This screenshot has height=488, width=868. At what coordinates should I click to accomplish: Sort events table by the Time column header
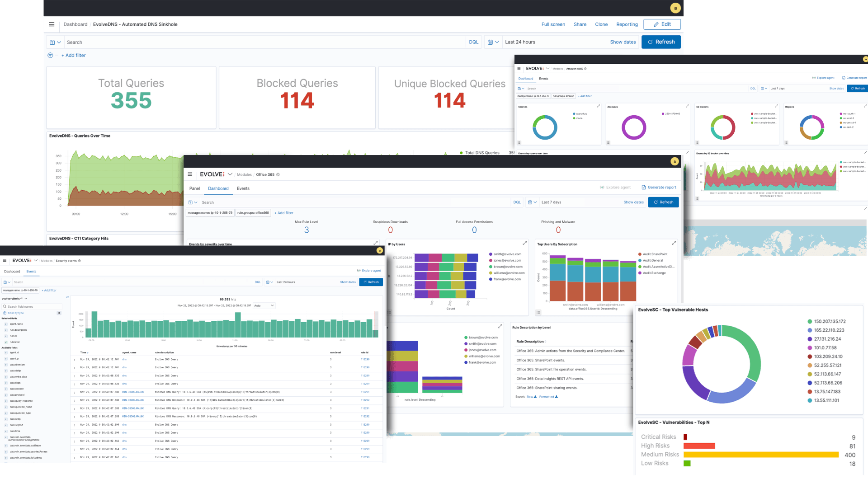tap(84, 352)
